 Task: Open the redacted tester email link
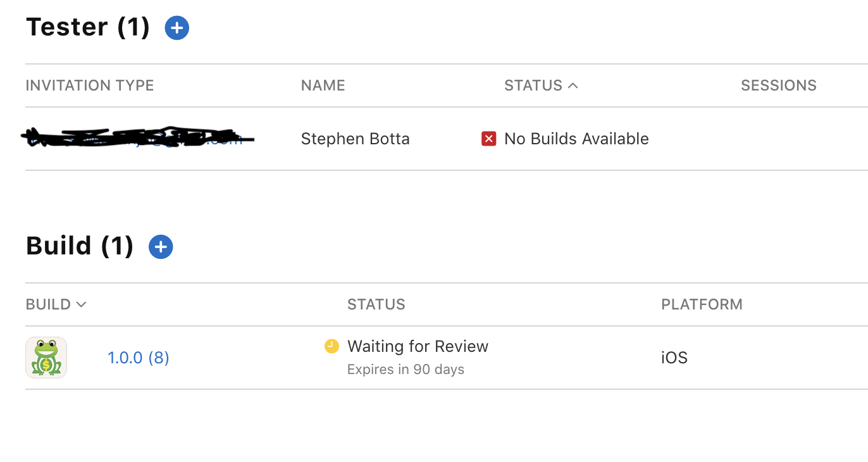pyautogui.click(x=136, y=138)
